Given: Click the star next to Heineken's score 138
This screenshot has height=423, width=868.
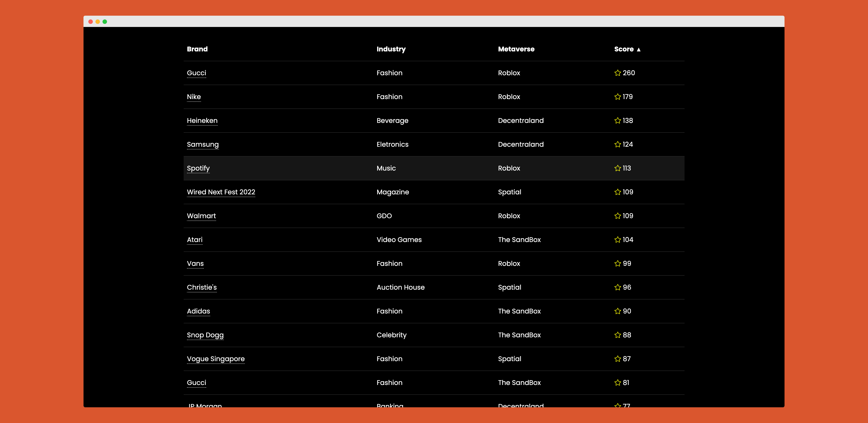Looking at the screenshot, I should (617, 120).
